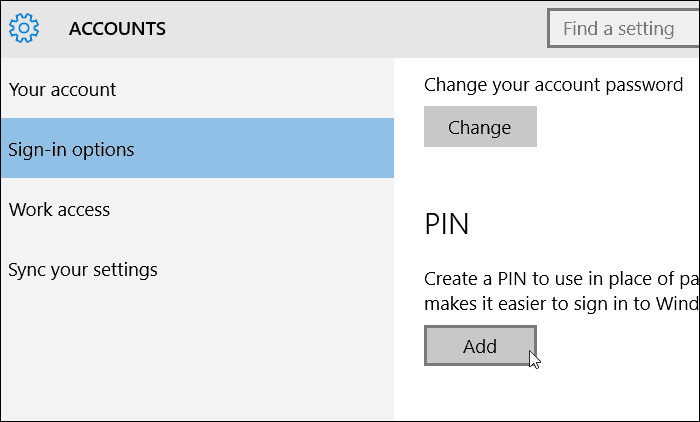
Task: Open the Your account section
Action: 62,90
